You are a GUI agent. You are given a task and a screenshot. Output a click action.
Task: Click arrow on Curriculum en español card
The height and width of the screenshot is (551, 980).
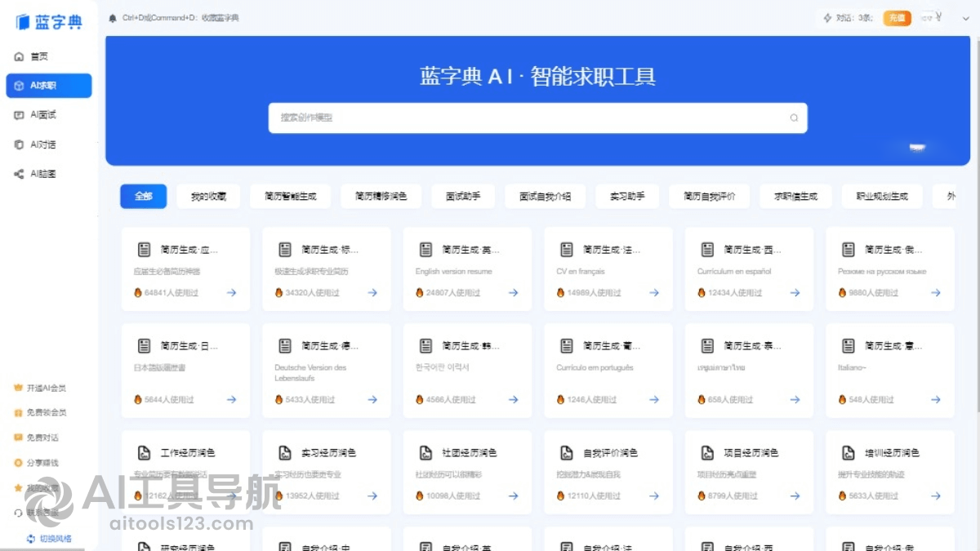[x=795, y=293]
